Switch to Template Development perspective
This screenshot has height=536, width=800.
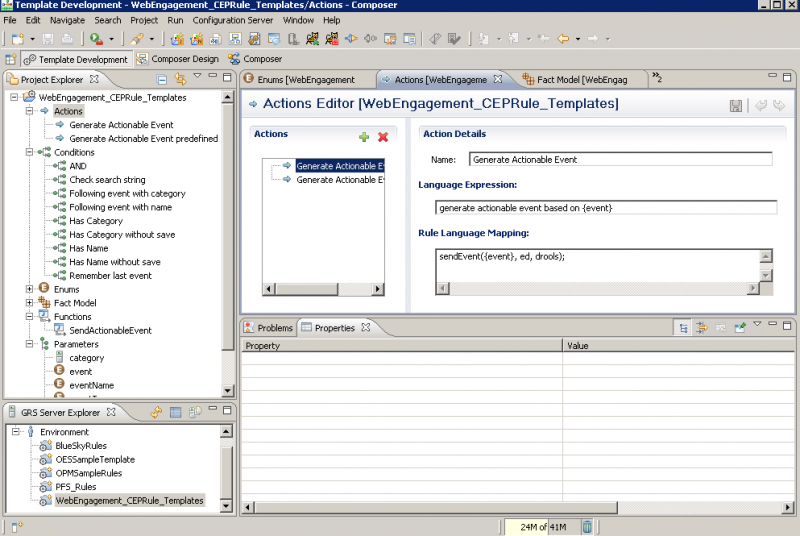76,59
